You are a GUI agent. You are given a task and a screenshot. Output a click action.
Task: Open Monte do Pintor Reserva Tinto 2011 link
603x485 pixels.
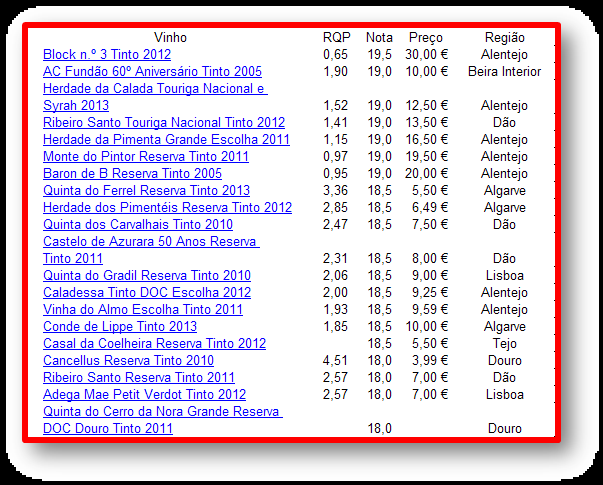click(x=146, y=157)
